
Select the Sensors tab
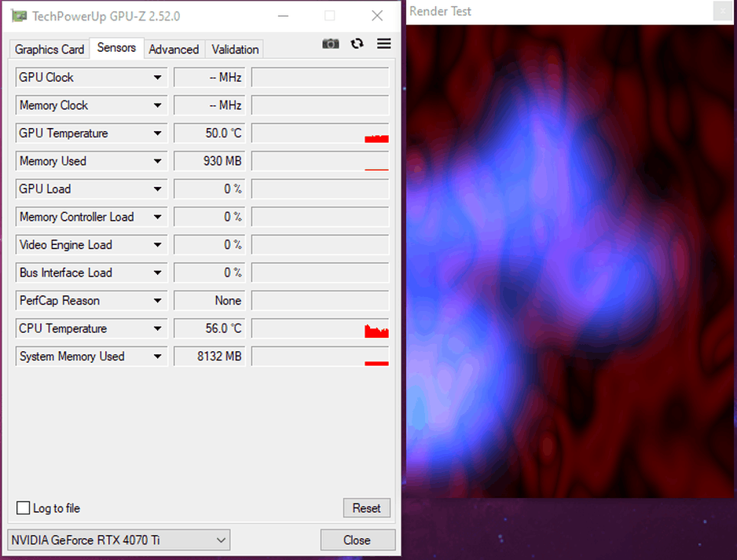(x=116, y=48)
